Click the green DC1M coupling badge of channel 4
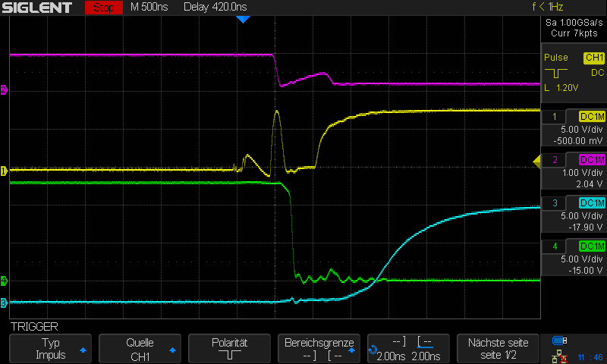 592,246
